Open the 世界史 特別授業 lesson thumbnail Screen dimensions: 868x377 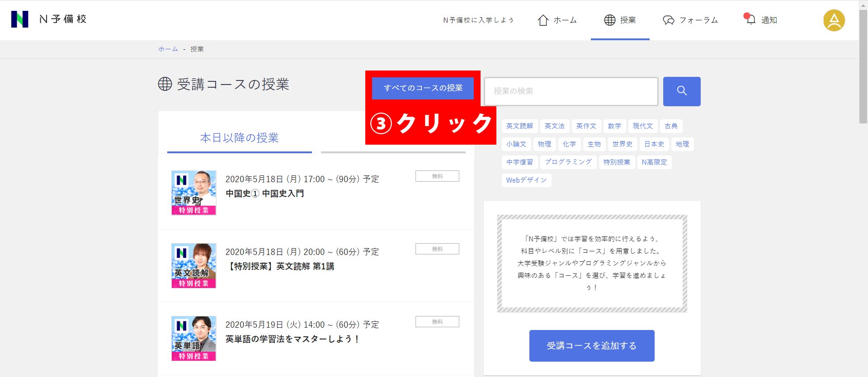pos(194,193)
